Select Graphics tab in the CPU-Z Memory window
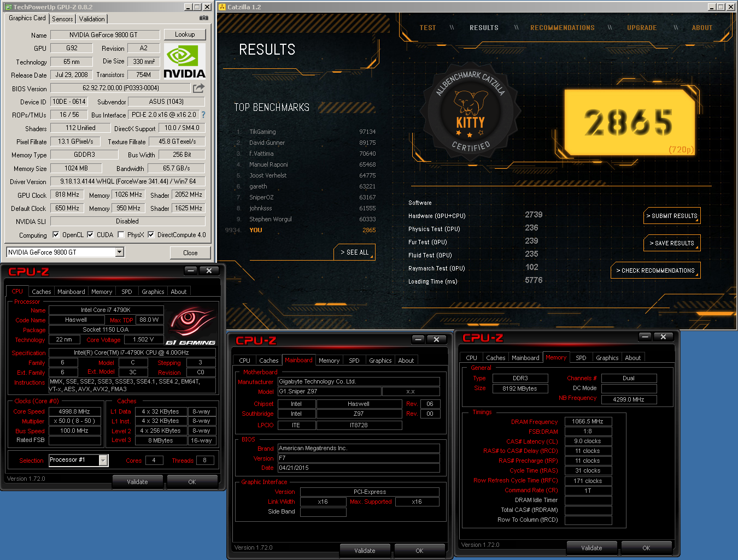Viewport: 738px width, 560px height. (x=607, y=358)
